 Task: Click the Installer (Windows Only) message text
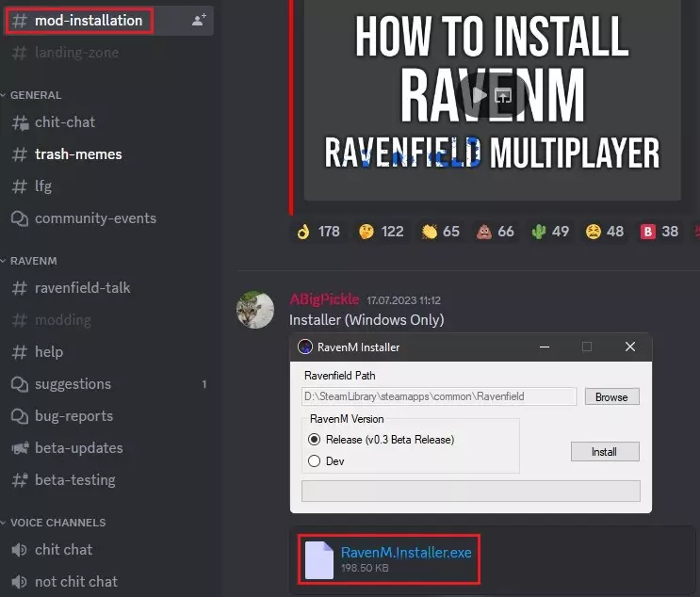(366, 320)
